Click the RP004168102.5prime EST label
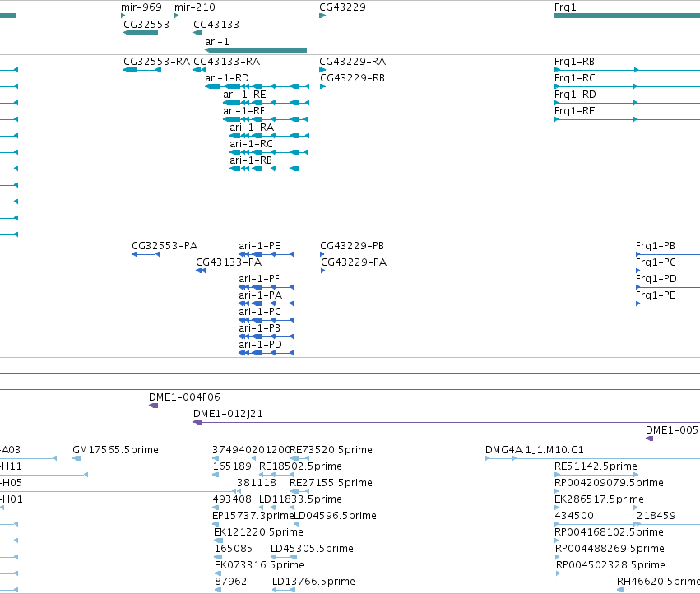 point(609,532)
